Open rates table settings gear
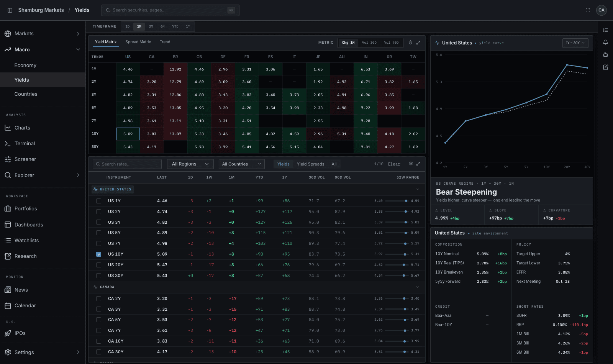This screenshot has width=613, height=364. tap(411, 164)
